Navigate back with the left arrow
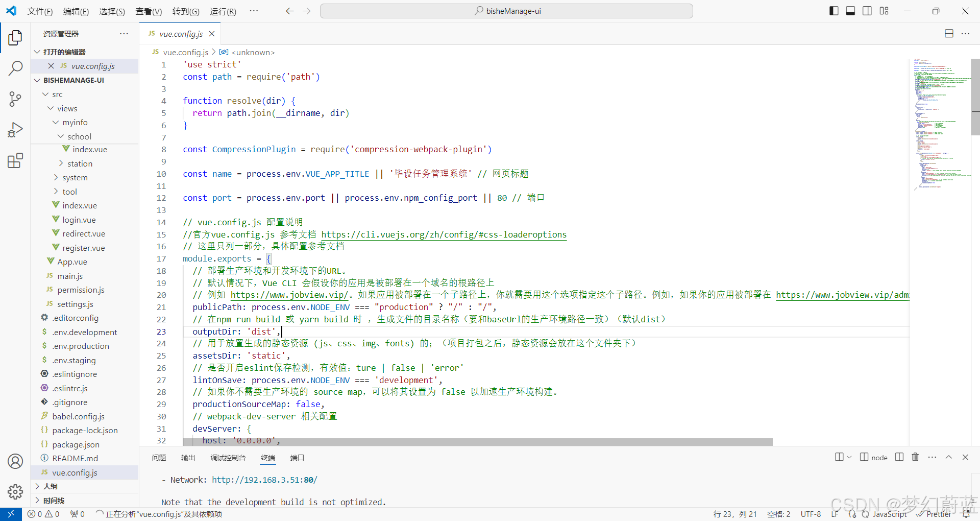The width and height of the screenshot is (980, 521). pos(290,11)
